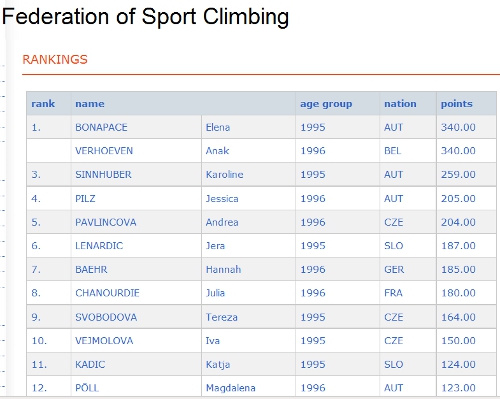Image resolution: width=500 pixels, height=399 pixels.
Task: Click the nation column header
Action: point(400,104)
